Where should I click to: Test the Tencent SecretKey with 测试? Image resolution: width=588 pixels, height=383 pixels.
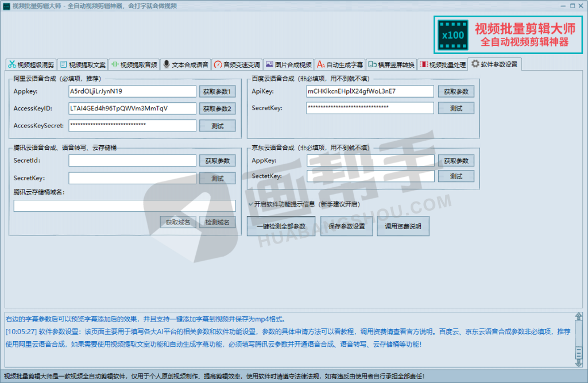tap(217, 178)
